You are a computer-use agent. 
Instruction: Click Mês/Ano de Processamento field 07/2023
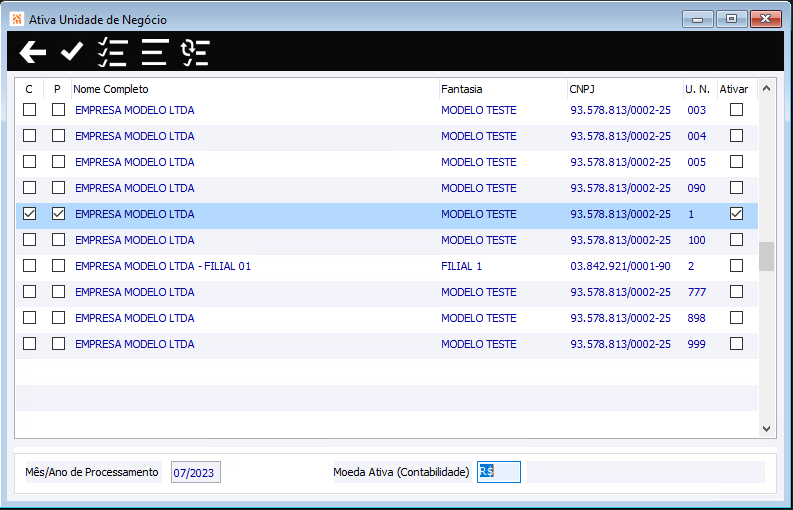click(196, 472)
